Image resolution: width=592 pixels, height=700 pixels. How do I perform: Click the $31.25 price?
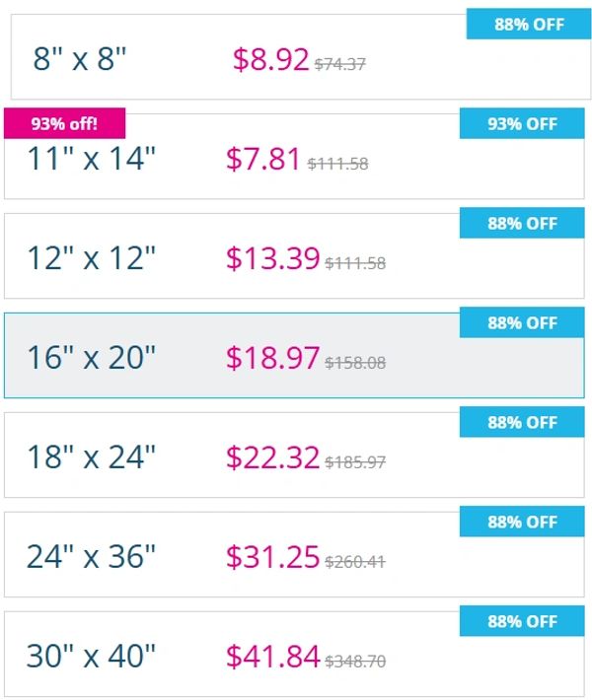click(x=272, y=557)
